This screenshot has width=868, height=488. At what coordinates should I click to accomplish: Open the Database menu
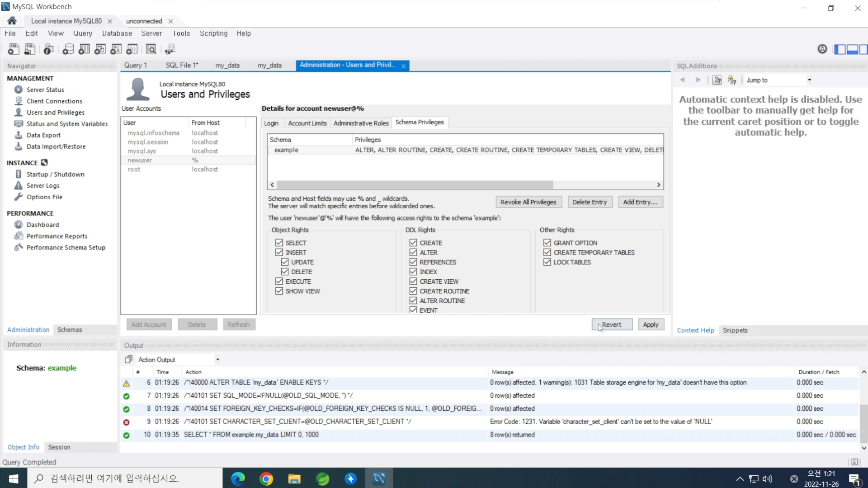click(117, 33)
